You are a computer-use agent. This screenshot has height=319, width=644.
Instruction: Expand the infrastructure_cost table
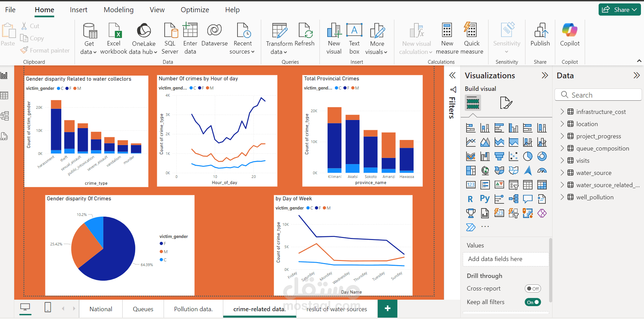click(562, 112)
